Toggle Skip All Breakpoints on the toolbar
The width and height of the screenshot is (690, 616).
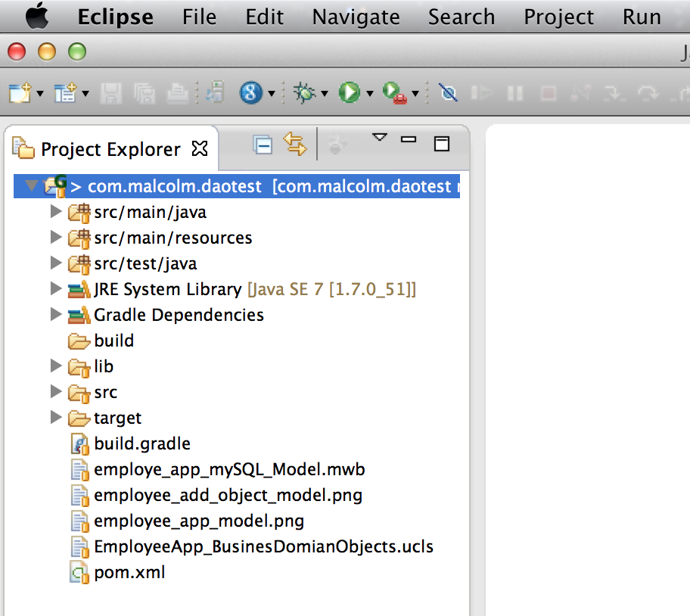point(448,92)
